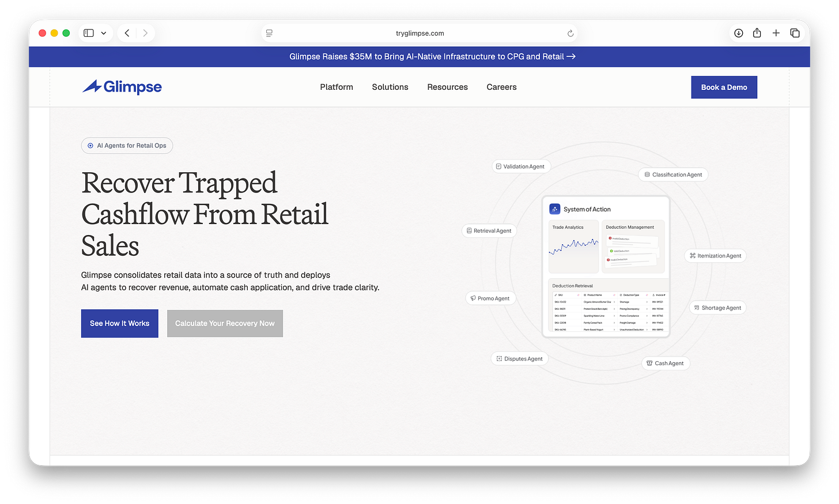The height and width of the screenshot is (504, 839).
Task: Click the Itemization Agent icon
Action: click(x=693, y=256)
